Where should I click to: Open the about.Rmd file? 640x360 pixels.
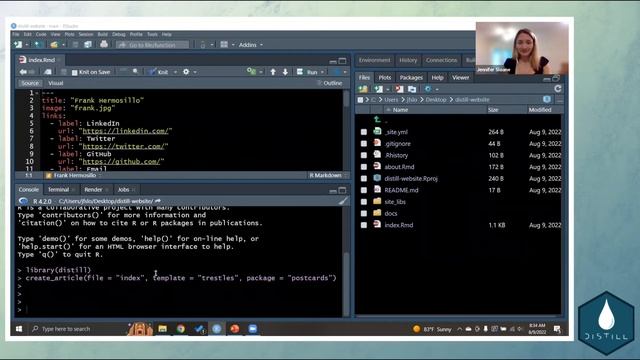[x=399, y=167]
